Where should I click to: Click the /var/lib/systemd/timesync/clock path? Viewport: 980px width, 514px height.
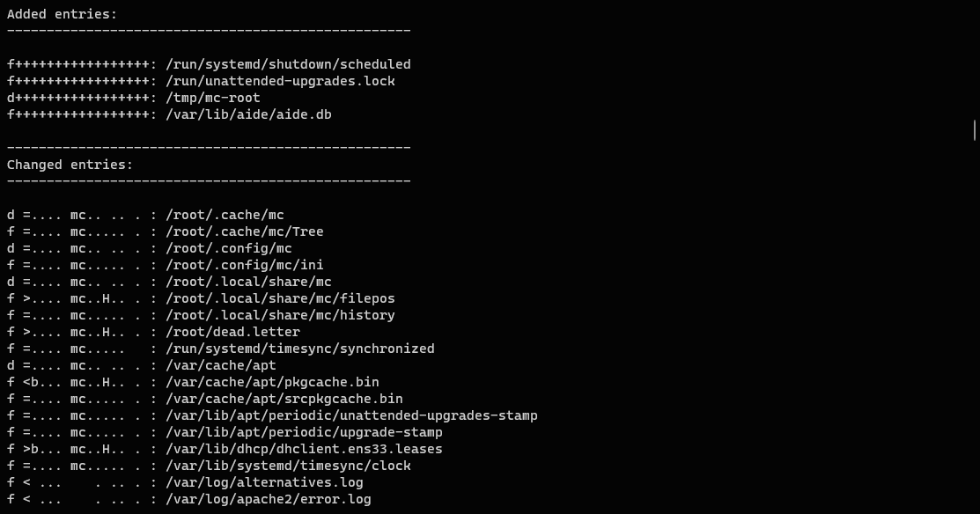tap(288, 466)
